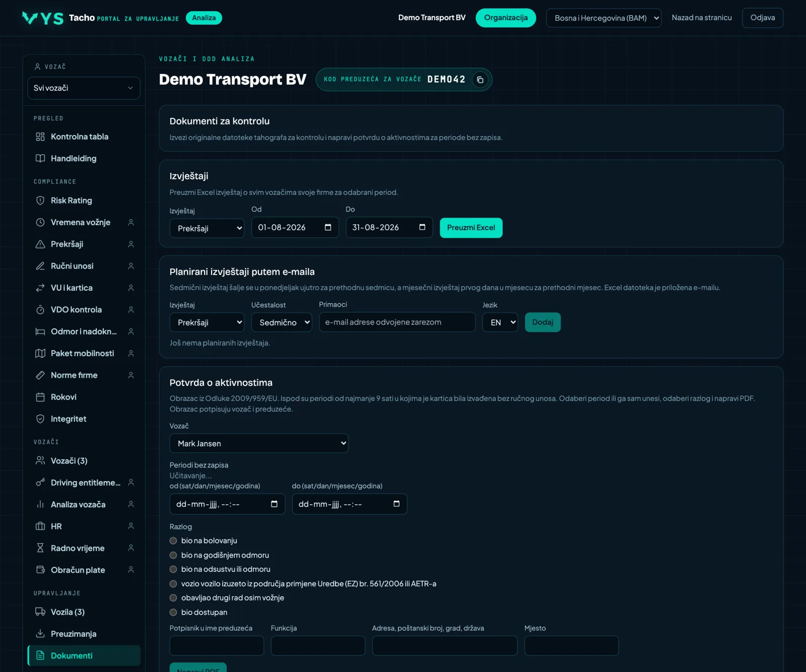Open the calendar picker in the od (sat/dan/mjesec/godina) field
The height and width of the screenshot is (672, 806).
click(x=274, y=504)
